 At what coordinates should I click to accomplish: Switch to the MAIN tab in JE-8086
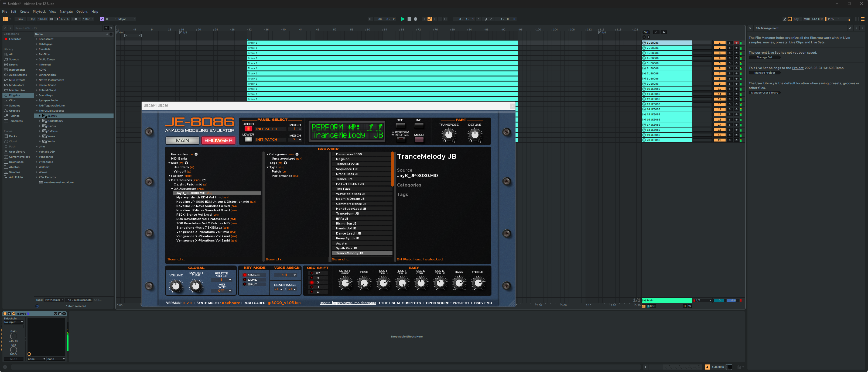tap(182, 140)
